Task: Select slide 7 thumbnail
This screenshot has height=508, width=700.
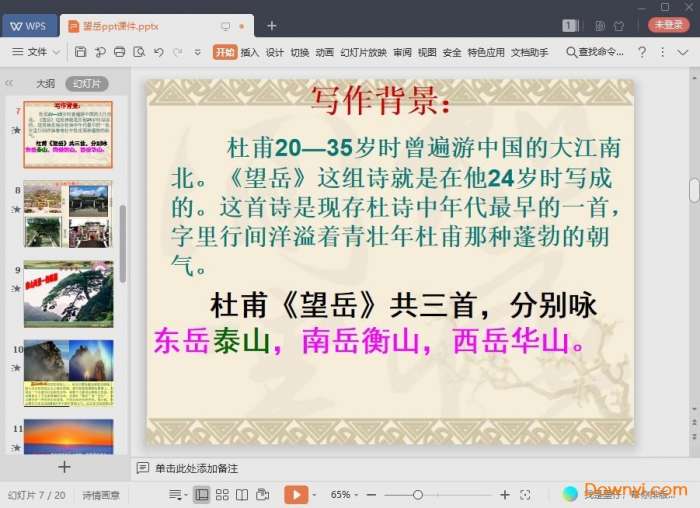Action: click(x=68, y=134)
